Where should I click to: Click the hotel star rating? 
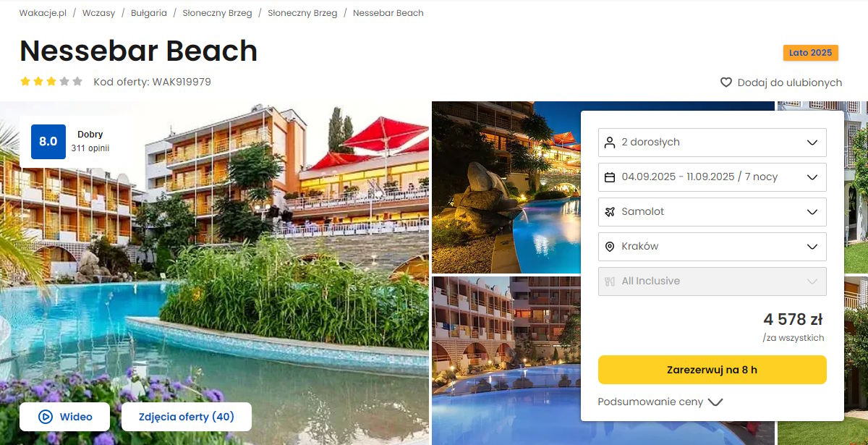pos(51,82)
